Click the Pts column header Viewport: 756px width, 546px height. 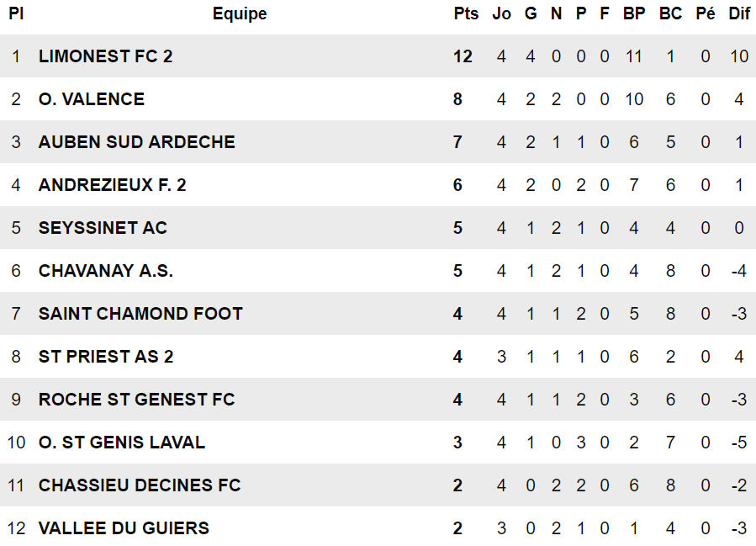click(x=466, y=13)
